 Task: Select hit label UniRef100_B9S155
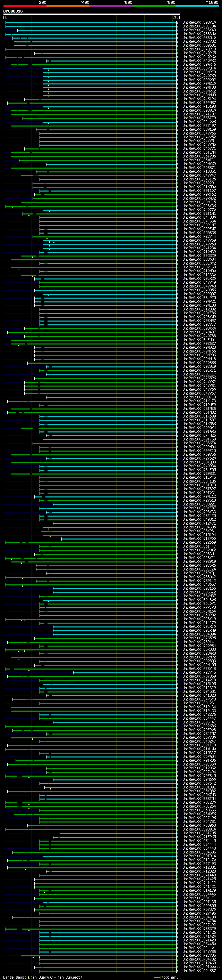199,588
